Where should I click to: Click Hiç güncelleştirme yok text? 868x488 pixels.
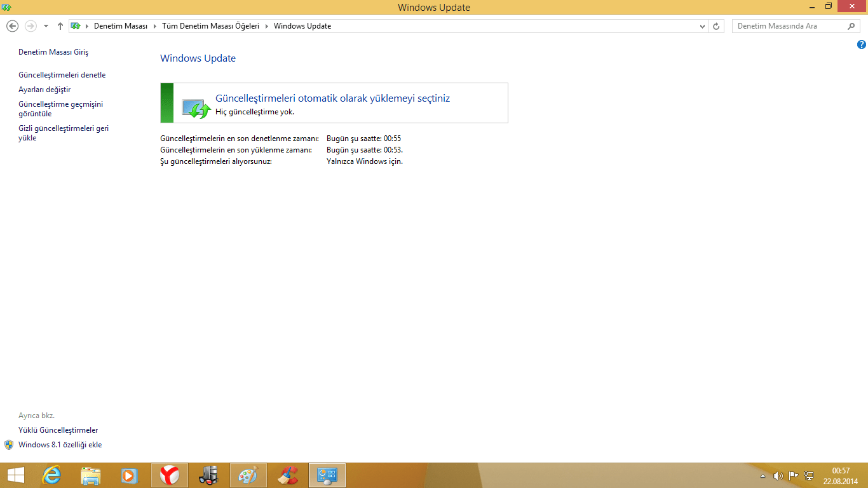[x=255, y=112]
